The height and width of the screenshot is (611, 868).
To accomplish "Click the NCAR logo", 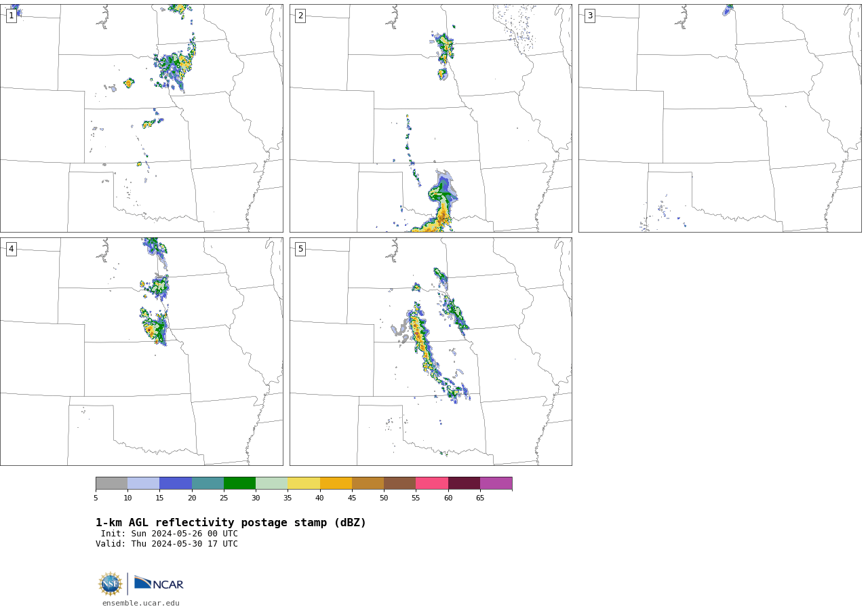I will click(159, 583).
